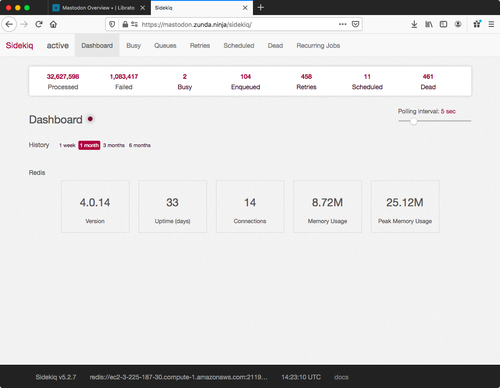Open the 461 Dead summary link
Image resolution: width=500 pixels, height=388 pixels.
pos(428,82)
